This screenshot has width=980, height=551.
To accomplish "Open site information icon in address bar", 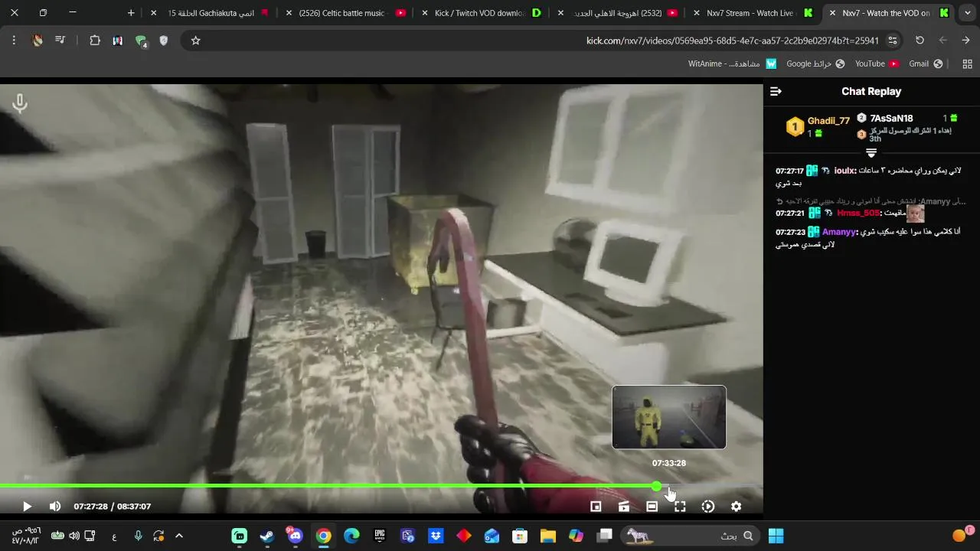I will pos(893,41).
